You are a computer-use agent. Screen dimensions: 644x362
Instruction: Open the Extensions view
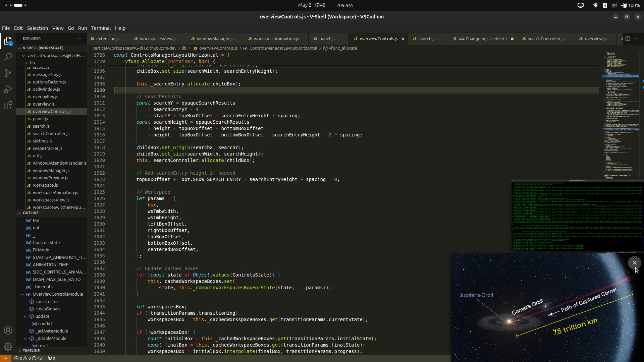8,106
